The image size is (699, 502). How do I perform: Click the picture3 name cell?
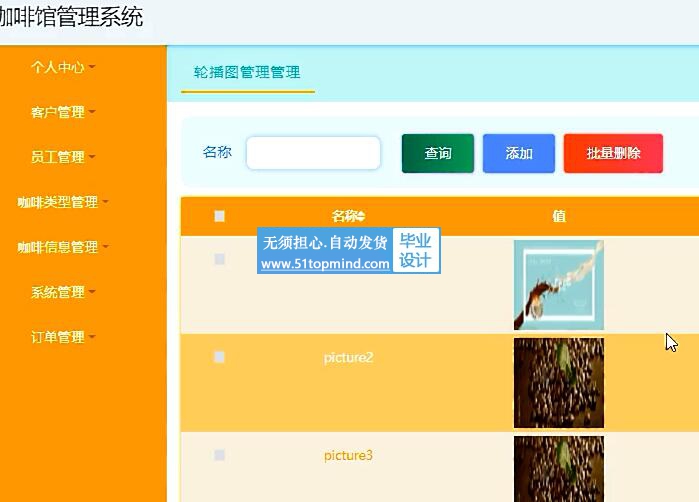(348, 456)
